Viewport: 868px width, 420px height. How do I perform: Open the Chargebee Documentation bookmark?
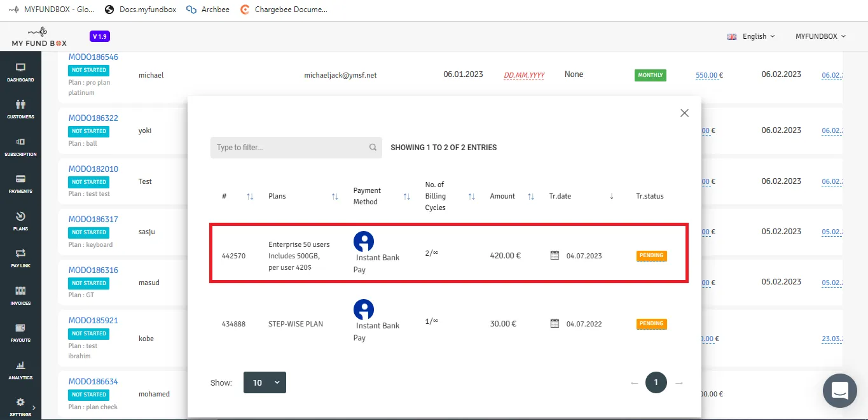(x=284, y=10)
